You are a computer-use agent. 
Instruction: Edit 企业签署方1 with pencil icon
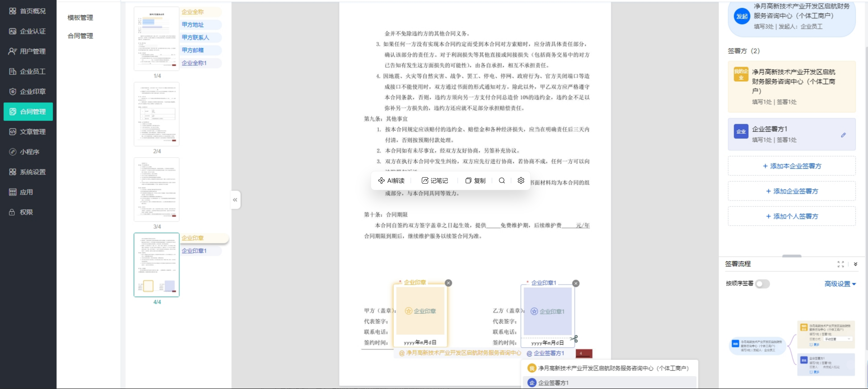(x=843, y=135)
